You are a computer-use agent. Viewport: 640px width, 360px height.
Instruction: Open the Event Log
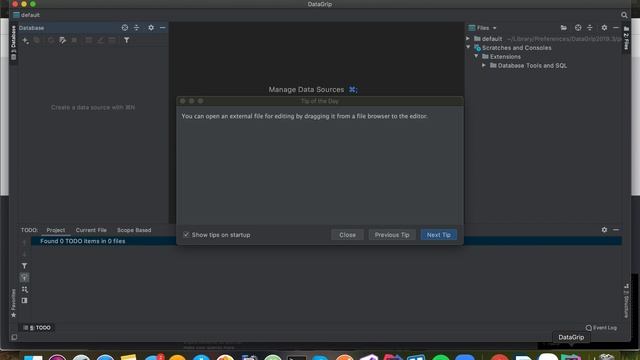point(601,328)
